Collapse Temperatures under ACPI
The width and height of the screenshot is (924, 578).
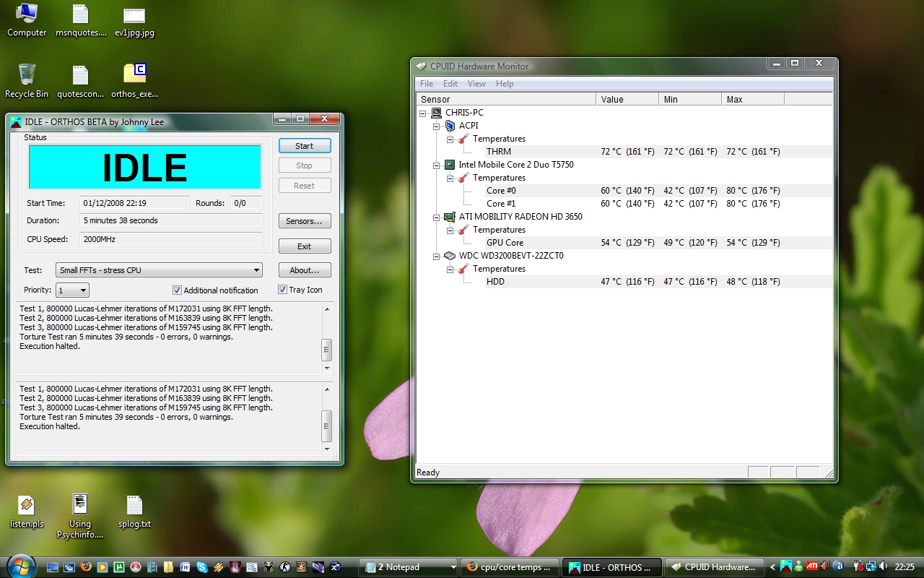click(x=450, y=139)
